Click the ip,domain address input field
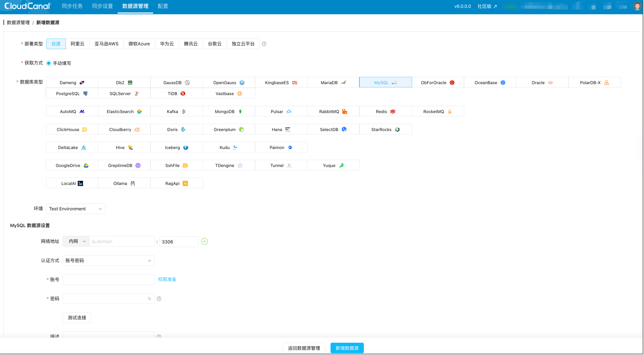 [122, 241]
